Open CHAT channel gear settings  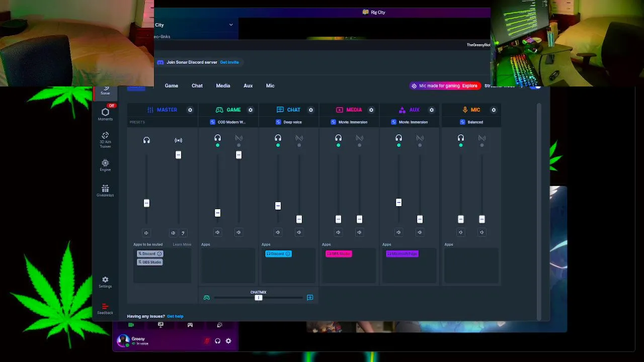(x=311, y=110)
